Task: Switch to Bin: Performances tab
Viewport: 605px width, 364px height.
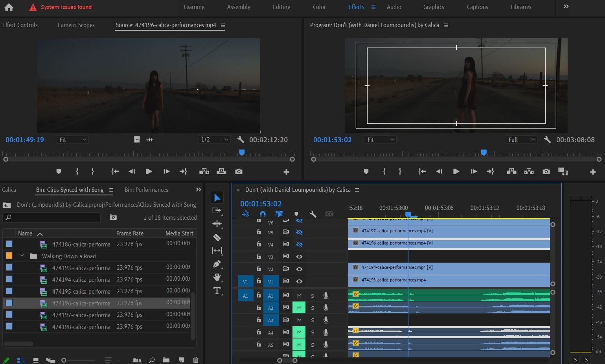Action: pyautogui.click(x=146, y=190)
